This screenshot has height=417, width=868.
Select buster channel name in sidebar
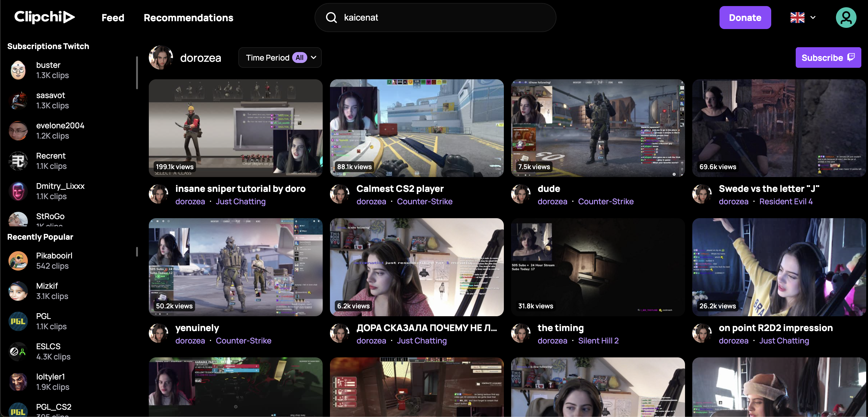pos(48,65)
